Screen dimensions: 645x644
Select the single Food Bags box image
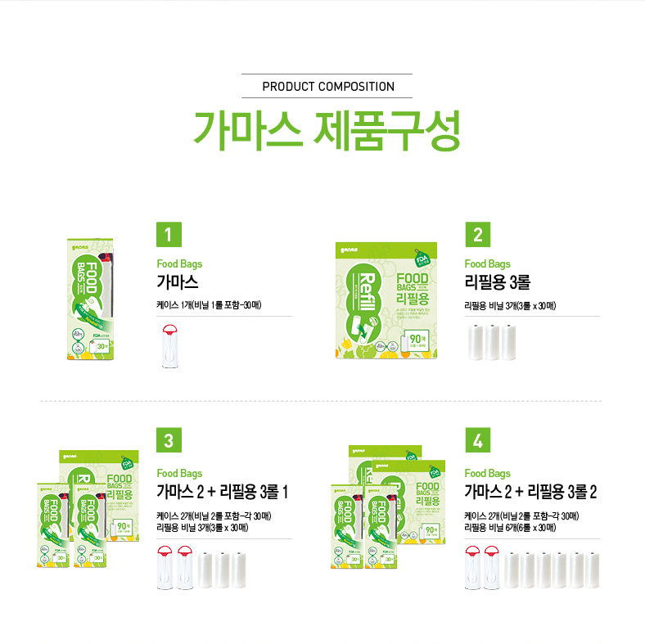pos(90,299)
